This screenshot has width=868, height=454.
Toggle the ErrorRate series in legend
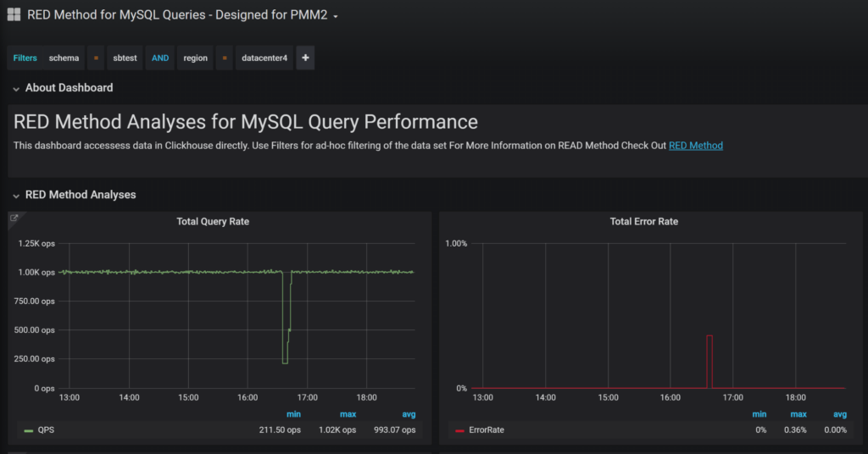(486, 429)
